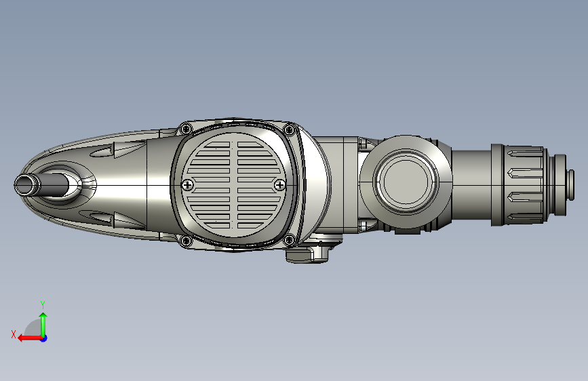This screenshot has width=588, height=381.
Task: Select the cable inlet nozzle at handle end
Action: (27, 185)
